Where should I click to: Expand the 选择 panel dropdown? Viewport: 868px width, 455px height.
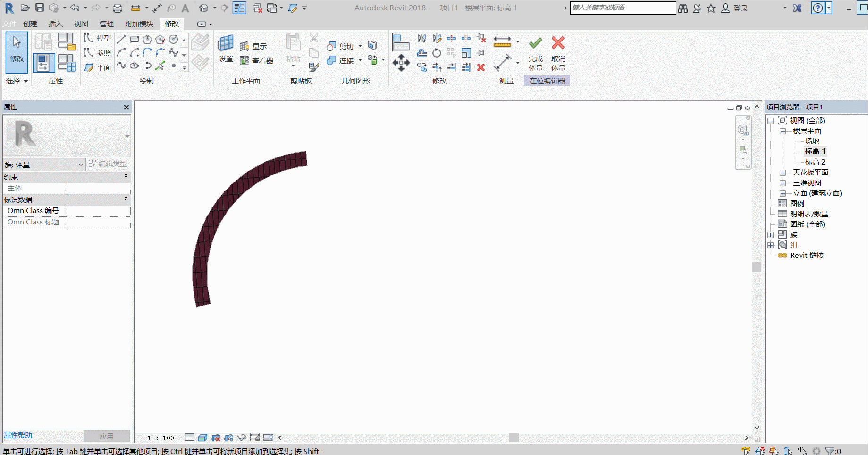(17, 81)
